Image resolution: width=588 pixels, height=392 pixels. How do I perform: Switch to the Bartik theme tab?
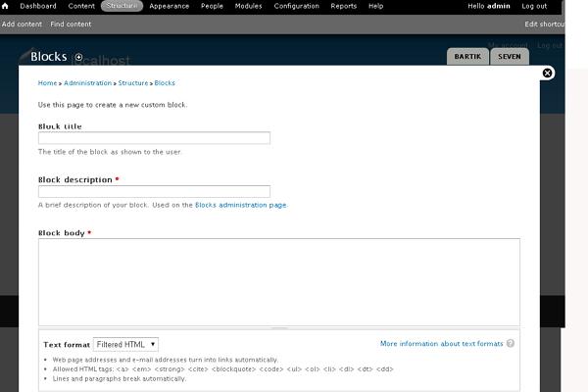[467, 57]
